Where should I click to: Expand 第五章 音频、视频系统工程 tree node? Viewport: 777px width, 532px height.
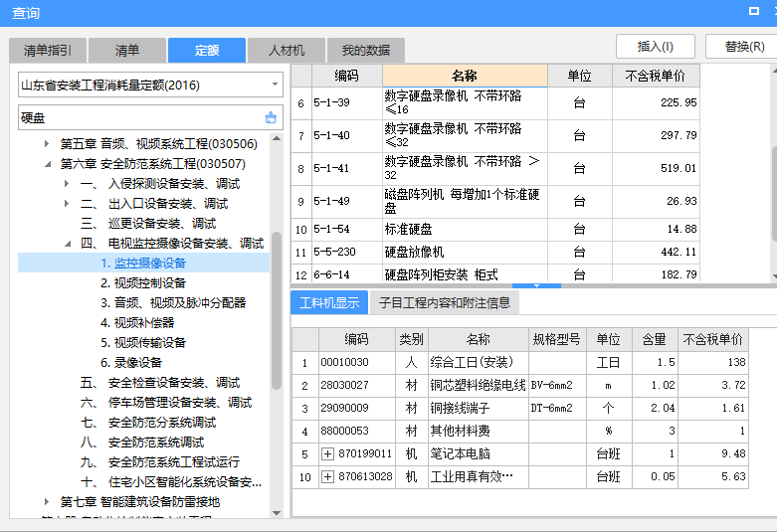coord(46,143)
